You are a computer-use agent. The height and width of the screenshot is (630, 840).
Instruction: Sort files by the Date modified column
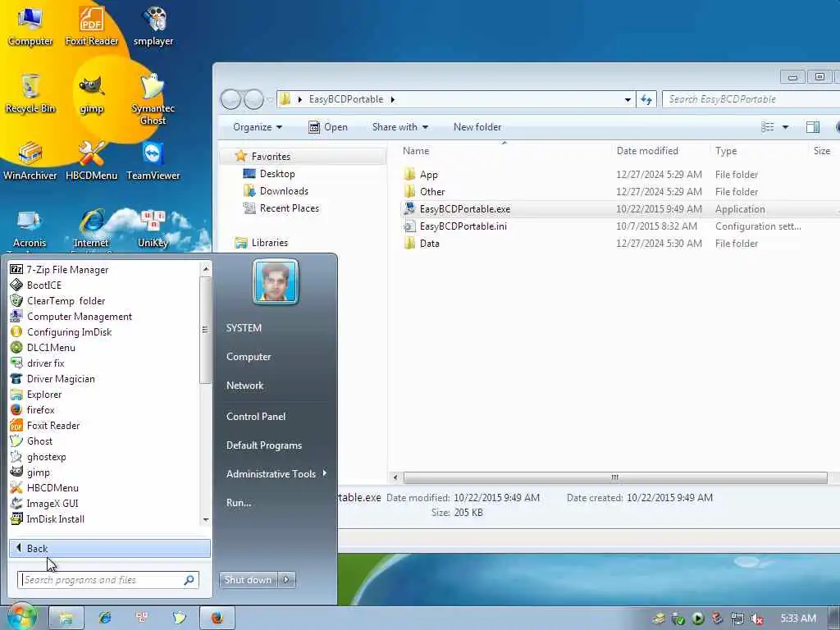pyautogui.click(x=647, y=151)
